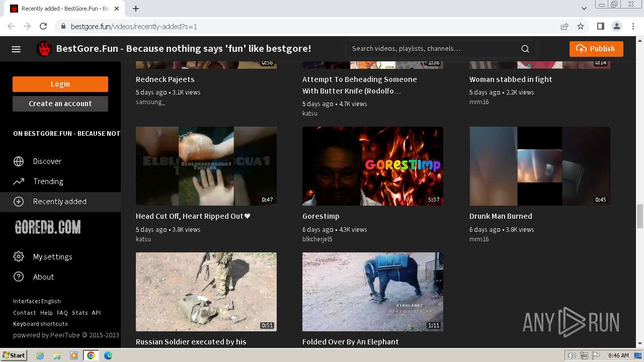The image size is (644, 362).
Task: Bookmark this page with star
Action: (581, 26)
